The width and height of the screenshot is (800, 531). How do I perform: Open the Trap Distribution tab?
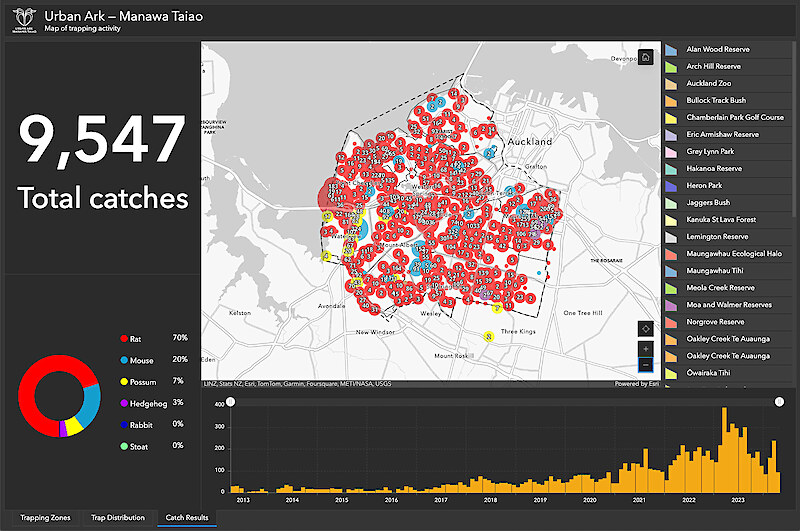(117, 518)
